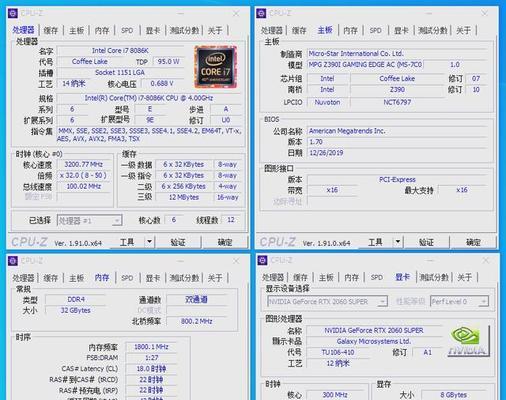Expand 工具 dropdown arrow in processor window
Screen dimensions: 506x400
coord(149,242)
